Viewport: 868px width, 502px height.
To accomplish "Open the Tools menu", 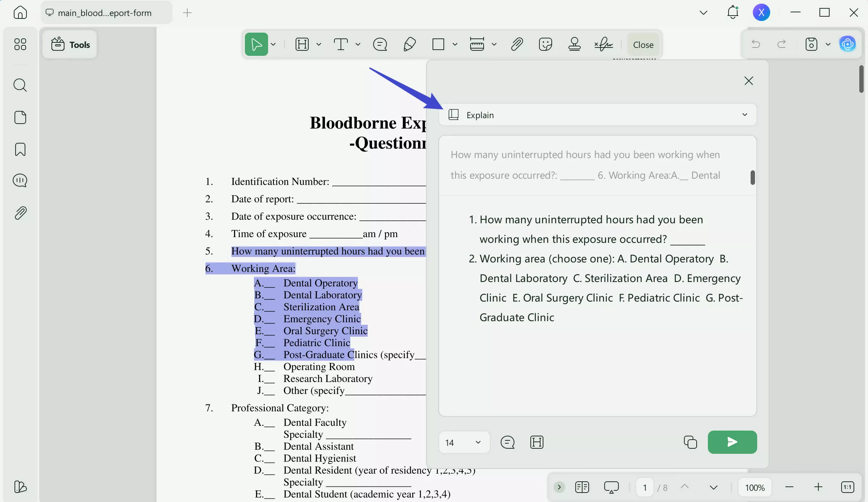I will coord(70,44).
